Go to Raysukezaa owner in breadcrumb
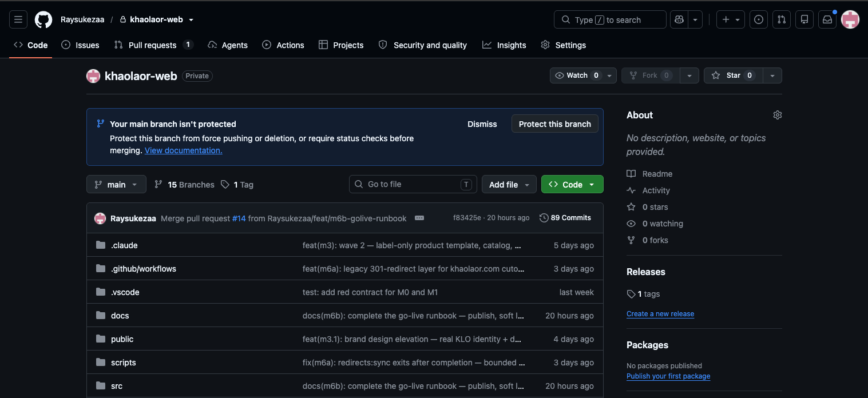This screenshot has width=868, height=398. [x=82, y=19]
